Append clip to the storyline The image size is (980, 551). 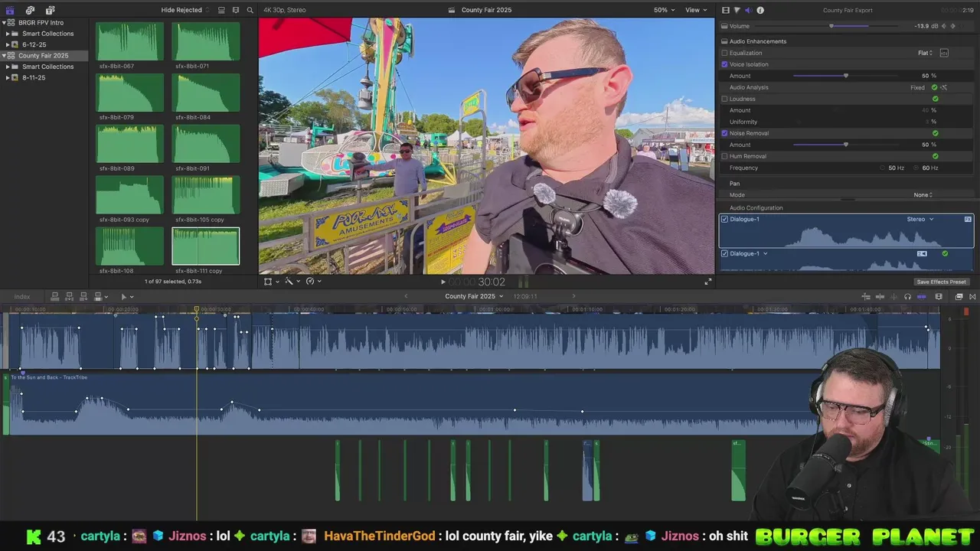(x=83, y=296)
